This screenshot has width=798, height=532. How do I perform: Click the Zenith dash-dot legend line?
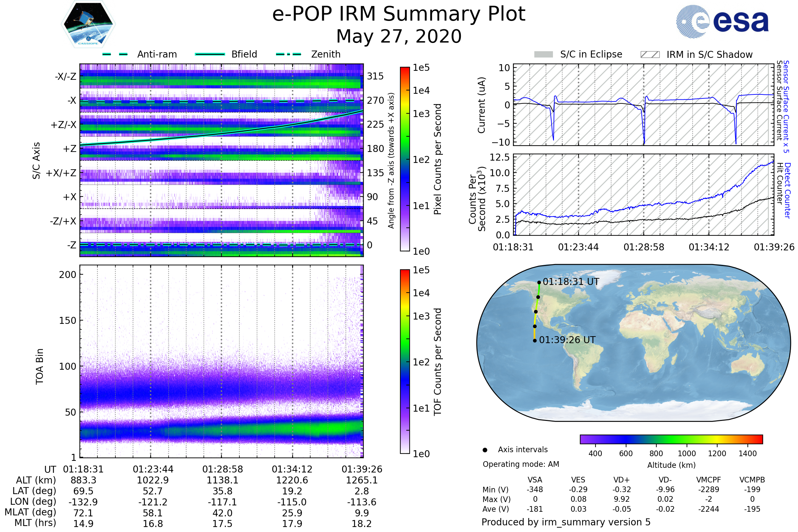[x=288, y=54]
